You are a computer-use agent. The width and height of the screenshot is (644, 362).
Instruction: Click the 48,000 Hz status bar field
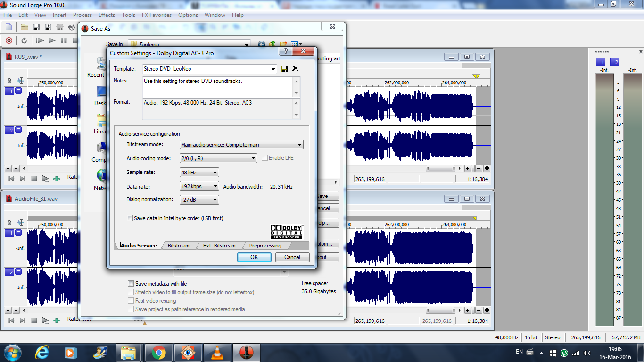click(507, 337)
